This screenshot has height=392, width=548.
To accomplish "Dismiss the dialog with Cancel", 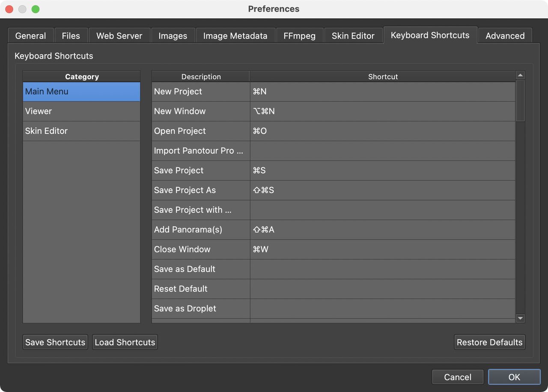I will (458, 377).
